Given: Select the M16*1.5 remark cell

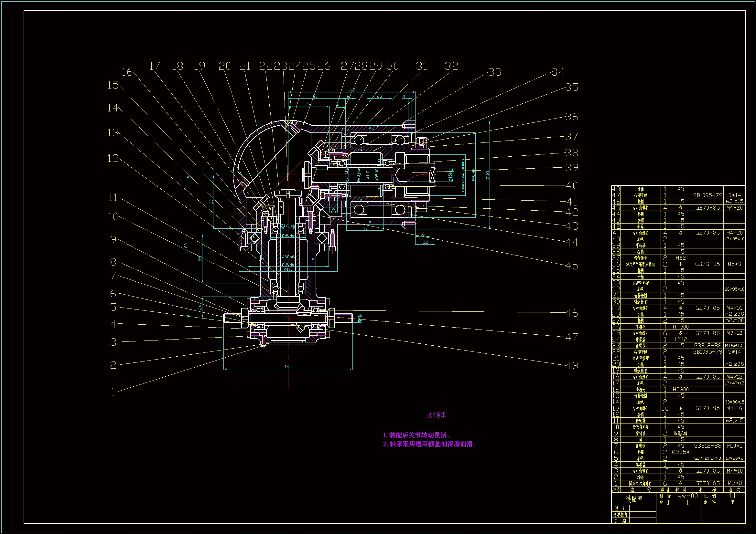Looking at the screenshot, I should point(734,345).
